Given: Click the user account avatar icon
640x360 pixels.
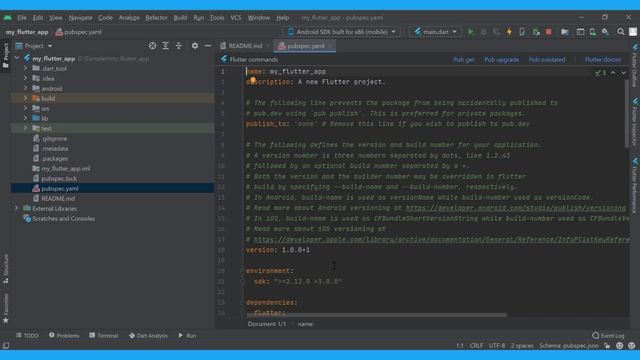Looking at the screenshot, I should coord(633,32).
